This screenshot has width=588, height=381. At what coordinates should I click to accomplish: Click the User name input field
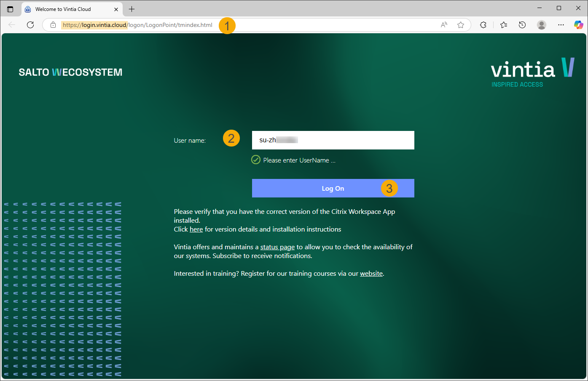[x=333, y=140]
